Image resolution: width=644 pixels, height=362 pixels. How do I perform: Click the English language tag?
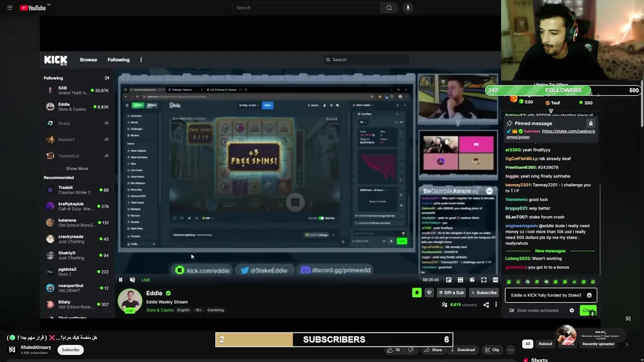click(183, 310)
